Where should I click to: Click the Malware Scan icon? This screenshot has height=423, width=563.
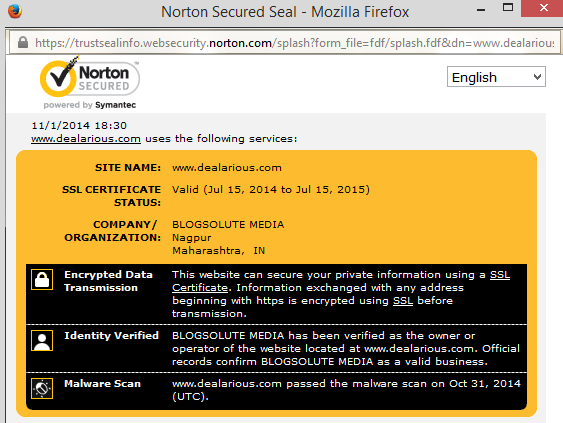click(42, 388)
